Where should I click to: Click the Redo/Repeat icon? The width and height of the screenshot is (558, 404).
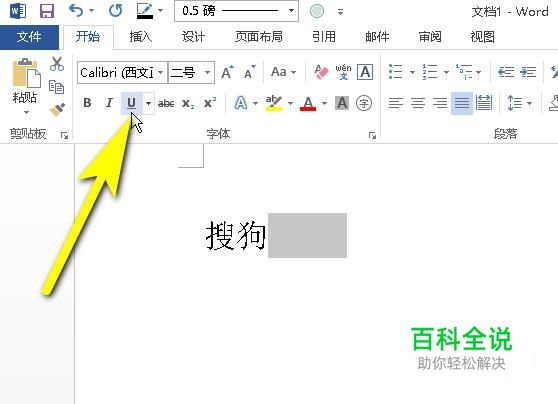(115, 11)
